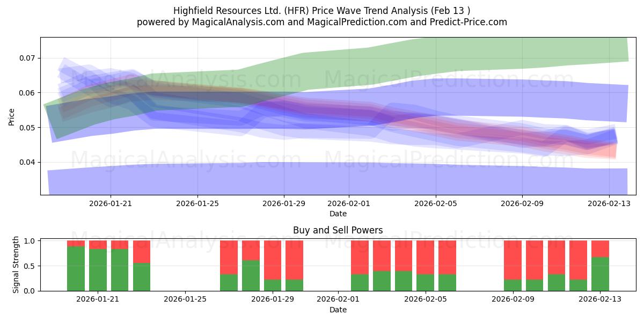Click 2026-02-13 on the Buy and Sell Powers axis
The height and width of the screenshot is (322, 644).
[600, 299]
